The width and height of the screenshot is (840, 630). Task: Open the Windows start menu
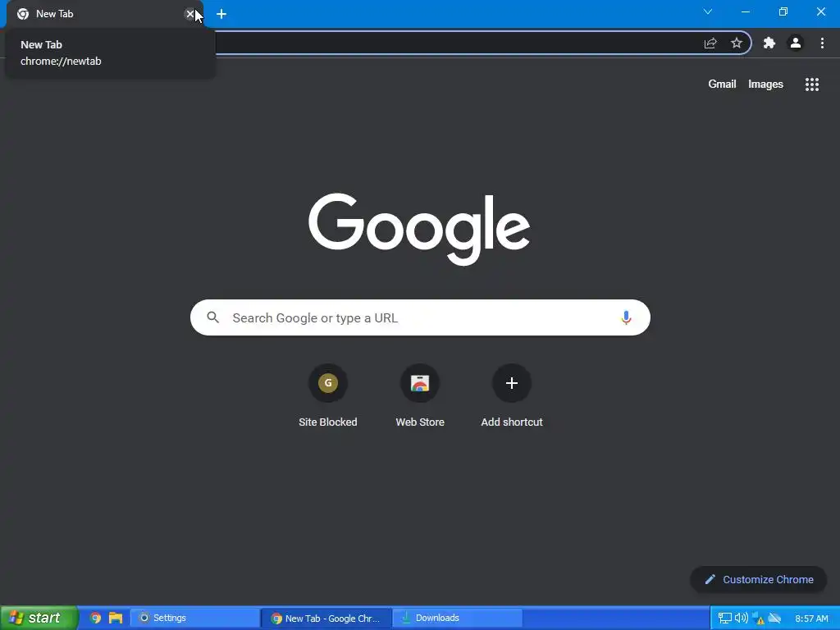[39, 618]
